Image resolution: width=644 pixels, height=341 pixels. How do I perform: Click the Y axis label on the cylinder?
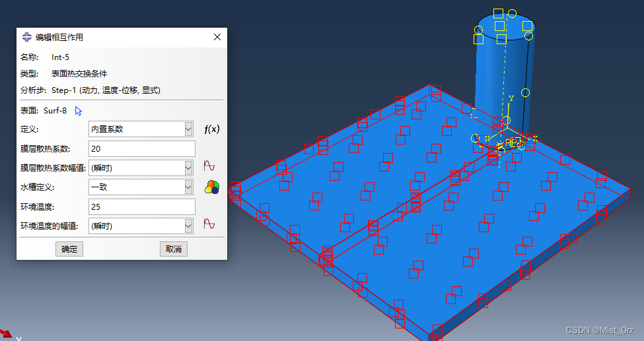(x=511, y=98)
